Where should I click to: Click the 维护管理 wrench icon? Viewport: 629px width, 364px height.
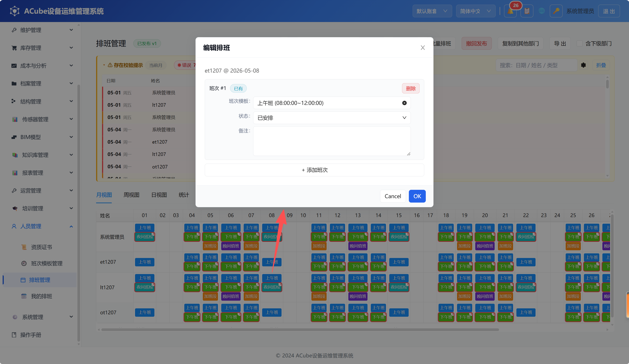(x=14, y=30)
